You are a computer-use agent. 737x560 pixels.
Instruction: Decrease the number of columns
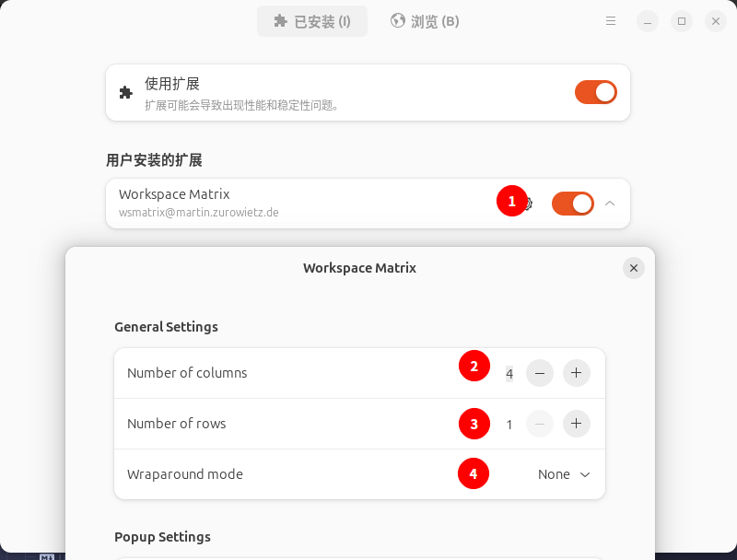(540, 373)
